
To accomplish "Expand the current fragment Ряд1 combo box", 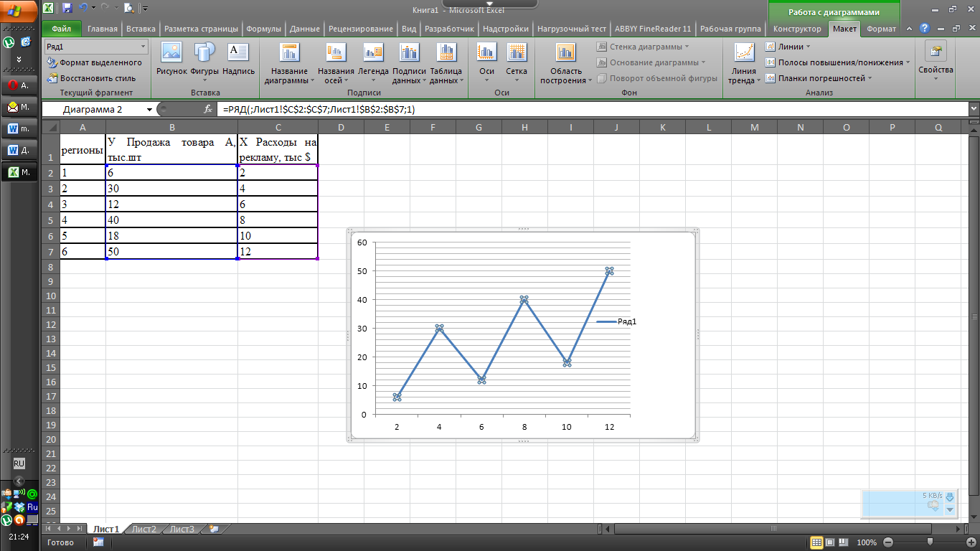I will tap(143, 47).
